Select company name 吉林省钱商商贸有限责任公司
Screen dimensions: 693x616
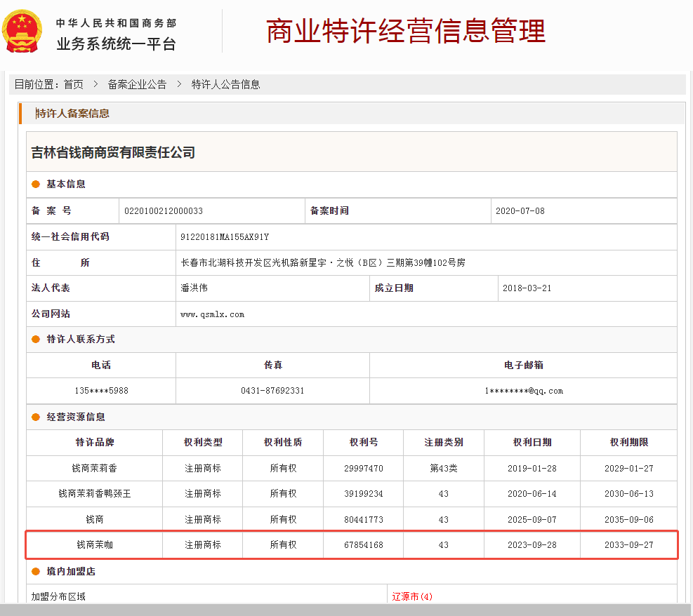coord(113,152)
